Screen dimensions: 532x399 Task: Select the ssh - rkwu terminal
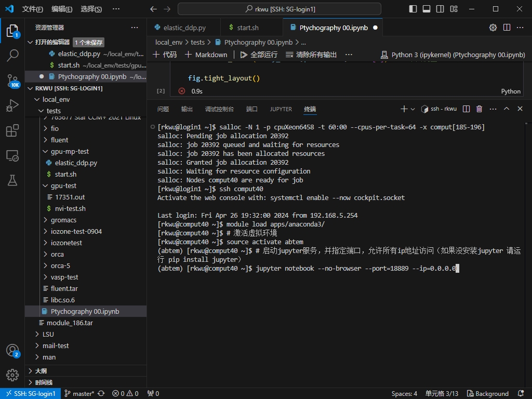tap(438, 109)
